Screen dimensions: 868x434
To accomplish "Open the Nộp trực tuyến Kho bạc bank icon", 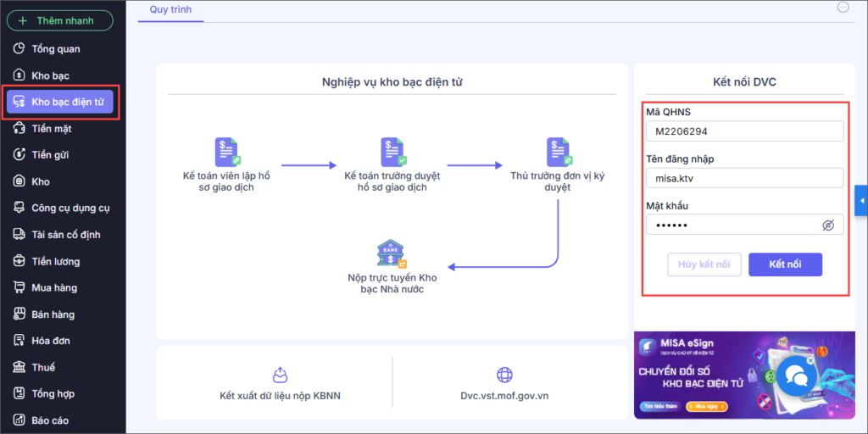I will click(x=392, y=254).
